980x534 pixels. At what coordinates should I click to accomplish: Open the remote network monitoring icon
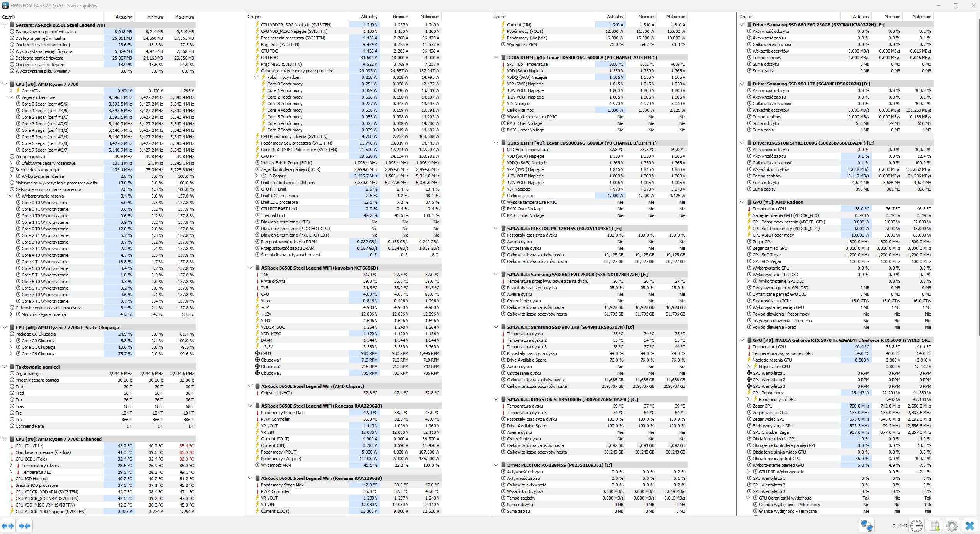point(867,526)
